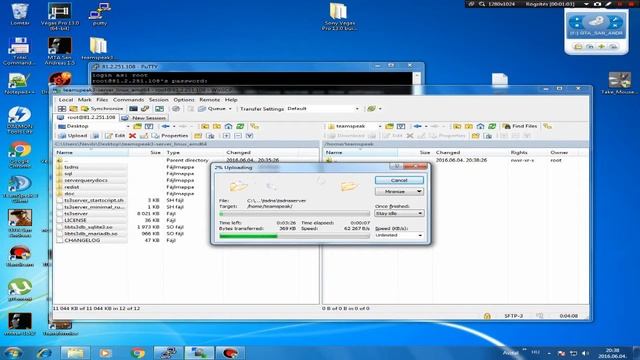Open the Queue toolbar dropdown

pos(216,109)
